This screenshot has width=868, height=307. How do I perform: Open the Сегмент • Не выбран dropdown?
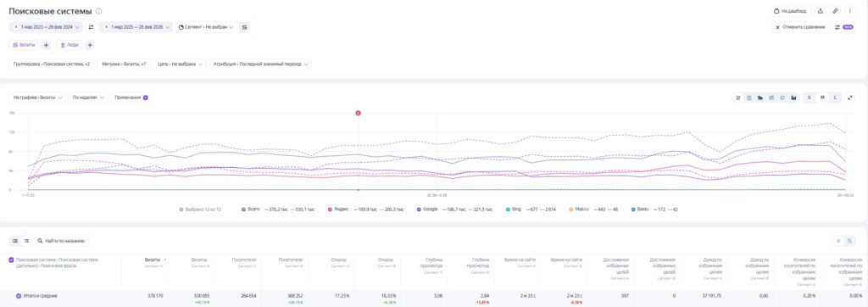coord(207,26)
